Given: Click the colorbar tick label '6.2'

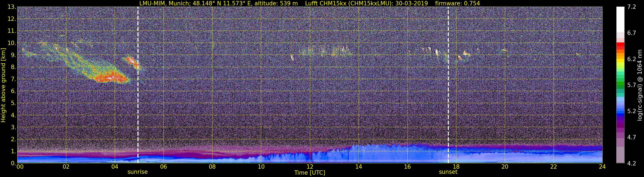Looking at the screenshot, I should [x=632, y=59].
